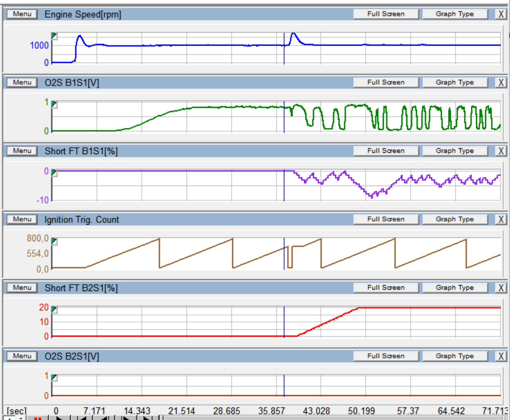Open Graph Type options for Short FT B1S1

(x=454, y=151)
